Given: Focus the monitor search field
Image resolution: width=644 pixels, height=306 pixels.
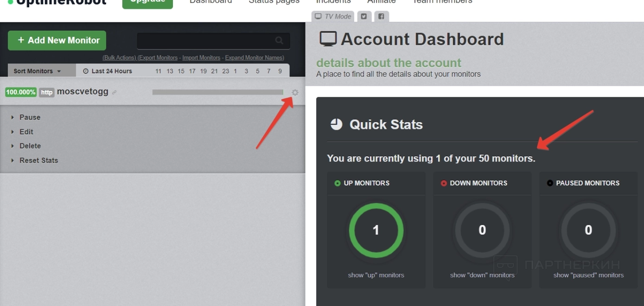Looking at the screenshot, I should [213, 41].
